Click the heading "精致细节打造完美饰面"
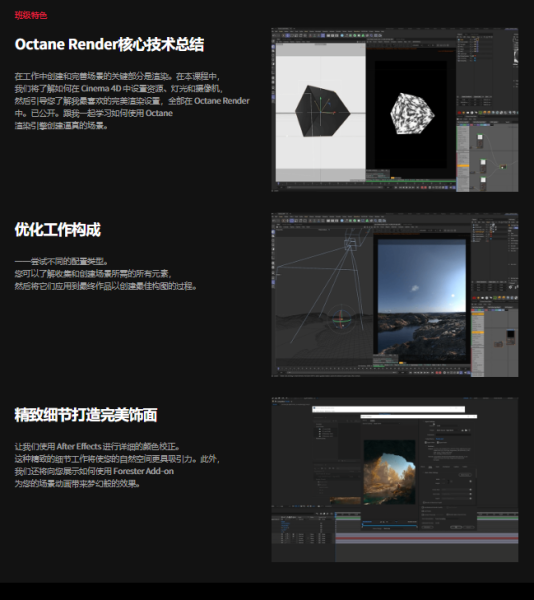This screenshot has width=534, height=600. click(86, 415)
